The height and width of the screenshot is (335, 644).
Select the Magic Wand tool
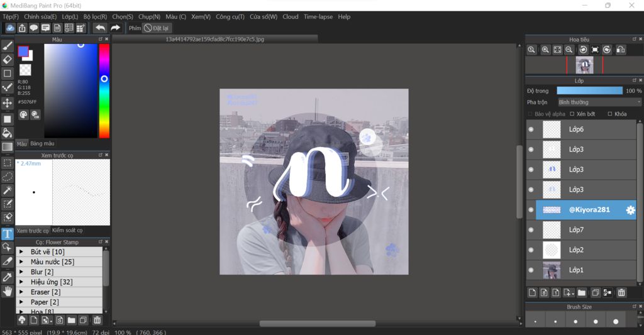pyautogui.click(x=8, y=190)
